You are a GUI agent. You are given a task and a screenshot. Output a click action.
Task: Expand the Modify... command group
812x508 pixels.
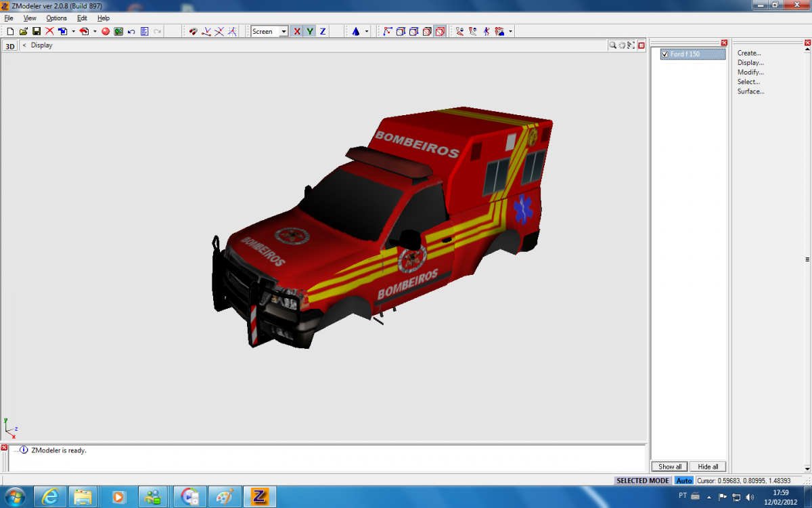[750, 72]
